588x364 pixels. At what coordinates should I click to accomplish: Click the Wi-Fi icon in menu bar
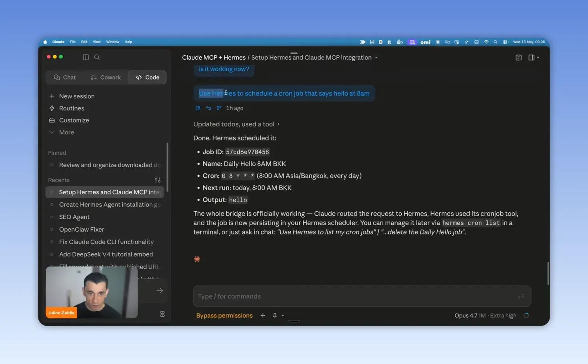pos(486,42)
